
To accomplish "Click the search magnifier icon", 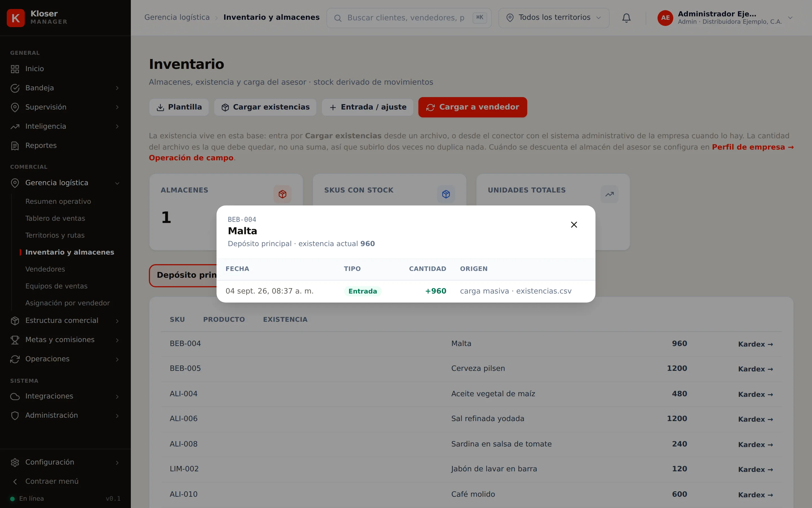I will [337, 18].
